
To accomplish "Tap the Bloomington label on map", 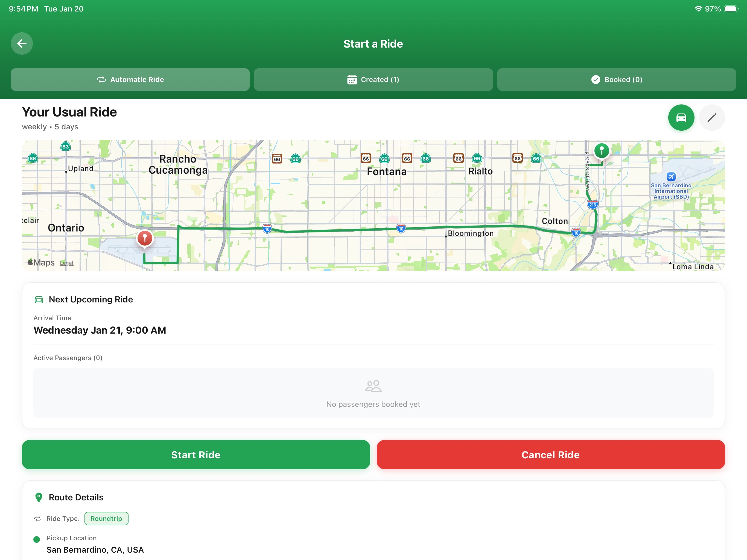I will [x=470, y=234].
